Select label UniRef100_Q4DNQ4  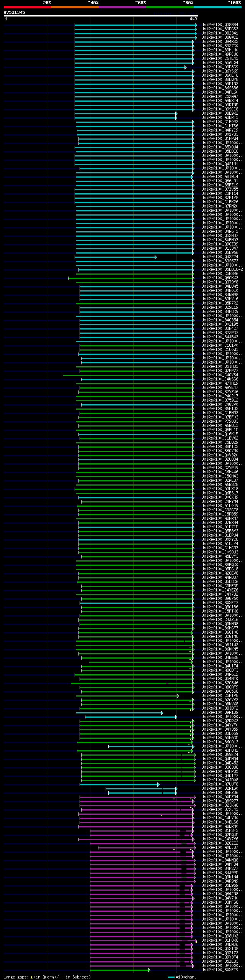(x=220, y=759)
